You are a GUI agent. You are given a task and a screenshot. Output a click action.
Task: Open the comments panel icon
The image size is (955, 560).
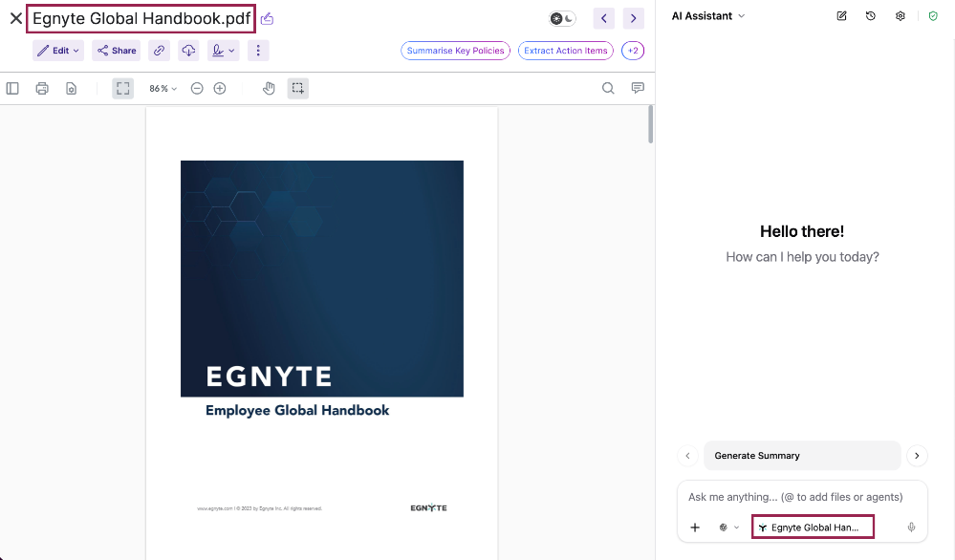click(x=638, y=88)
